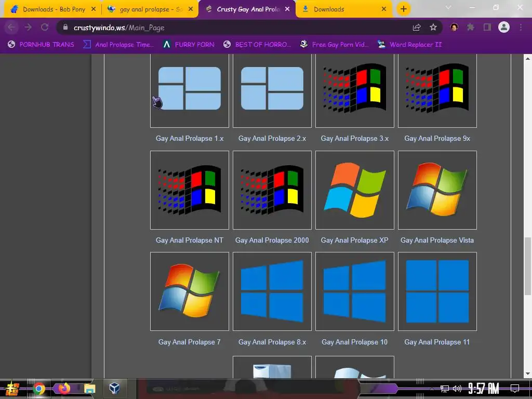Viewport: 532px width, 399px height.
Task: Close the plain 'Downloads' tab
Action: [x=384, y=9]
